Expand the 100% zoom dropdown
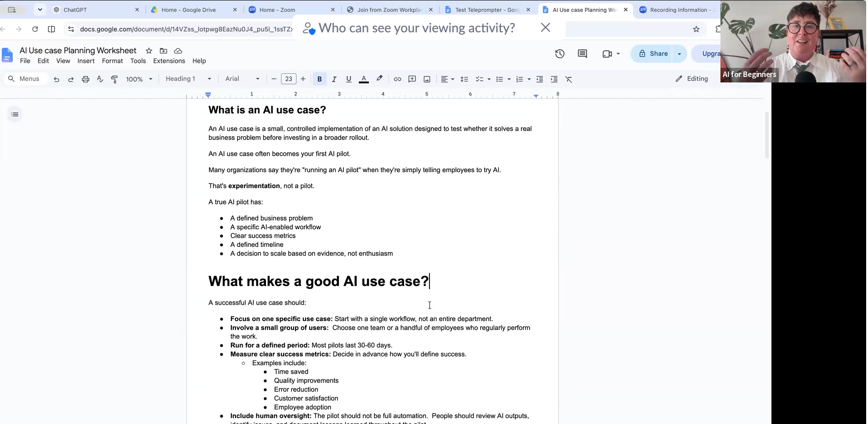This screenshot has width=868, height=424. click(x=139, y=79)
